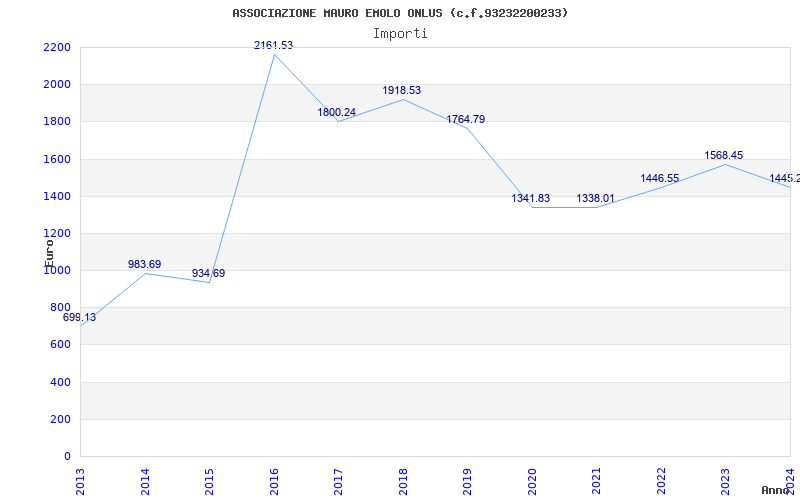This screenshot has width=800, height=500.
Task: Select the Importi subtitle text
Action: click(400, 34)
